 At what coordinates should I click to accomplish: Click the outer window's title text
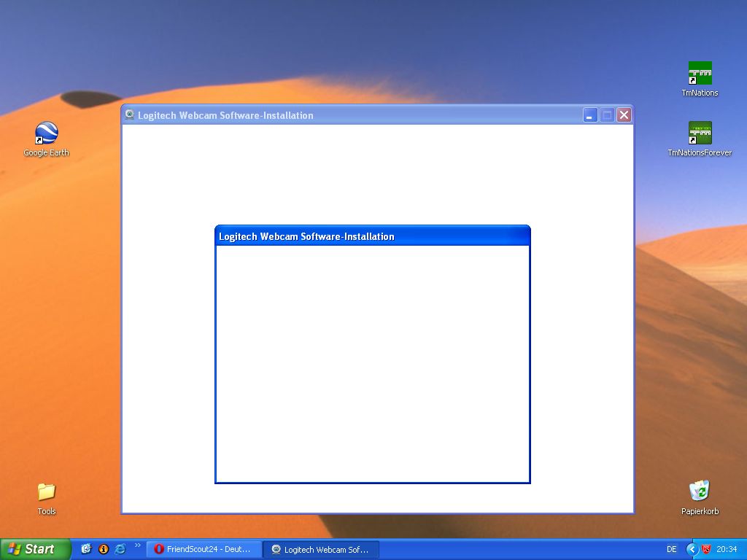pos(225,115)
